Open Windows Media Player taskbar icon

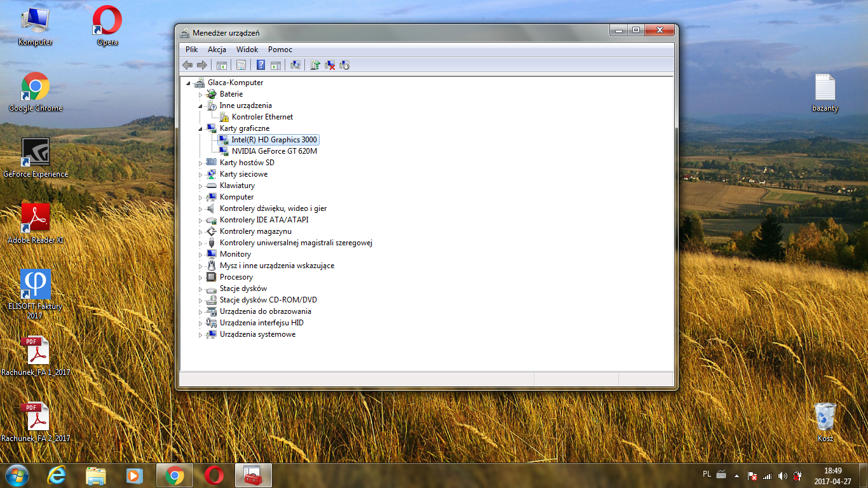[x=135, y=475]
